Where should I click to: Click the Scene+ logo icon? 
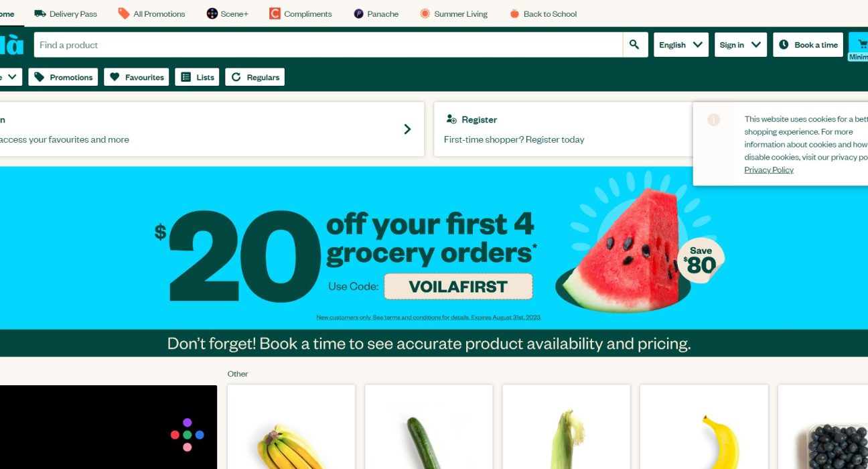(212, 13)
